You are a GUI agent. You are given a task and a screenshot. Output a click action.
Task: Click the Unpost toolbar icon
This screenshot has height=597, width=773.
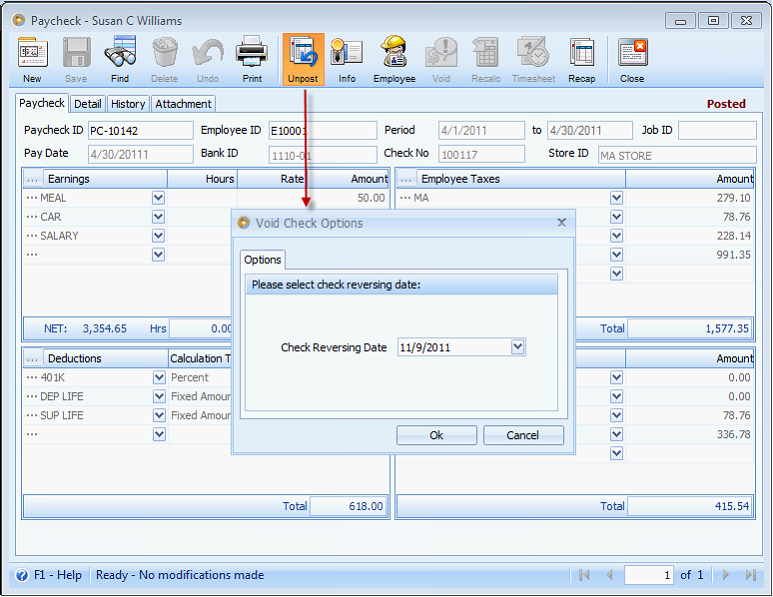[303, 60]
